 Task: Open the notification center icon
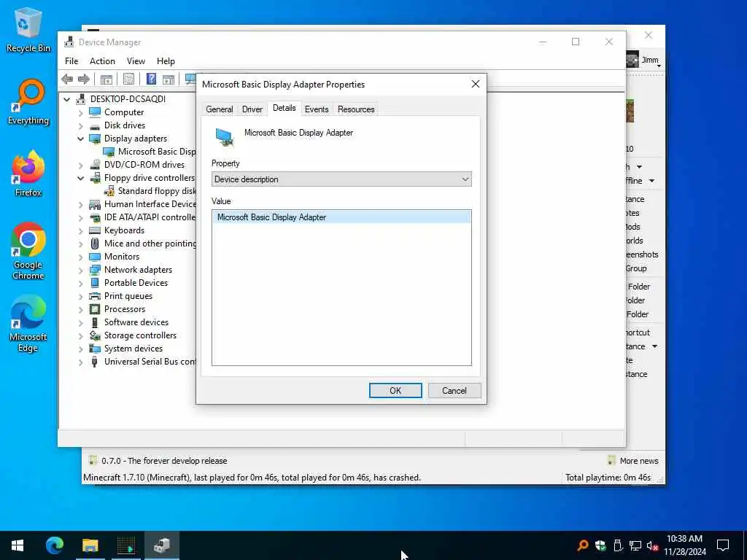click(x=723, y=545)
